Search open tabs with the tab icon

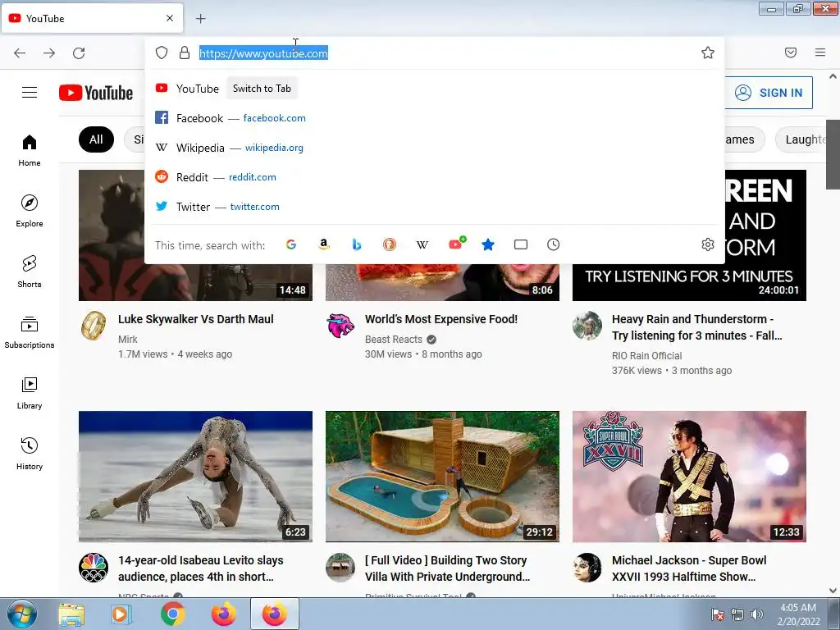coord(521,244)
